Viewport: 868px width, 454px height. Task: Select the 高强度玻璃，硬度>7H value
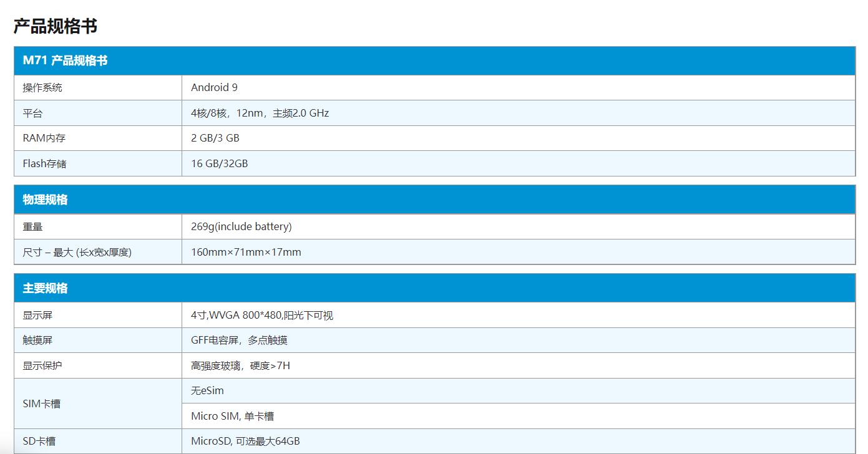pos(240,365)
